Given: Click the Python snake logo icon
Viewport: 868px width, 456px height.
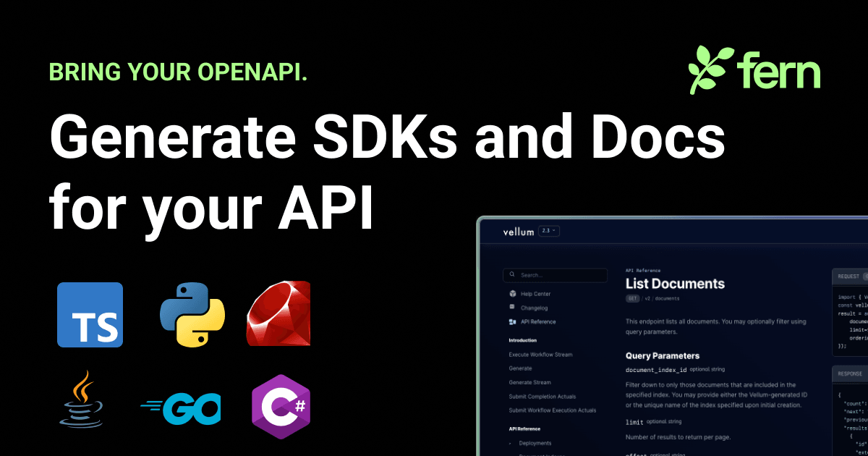Looking at the screenshot, I should click(x=192, y=314).
